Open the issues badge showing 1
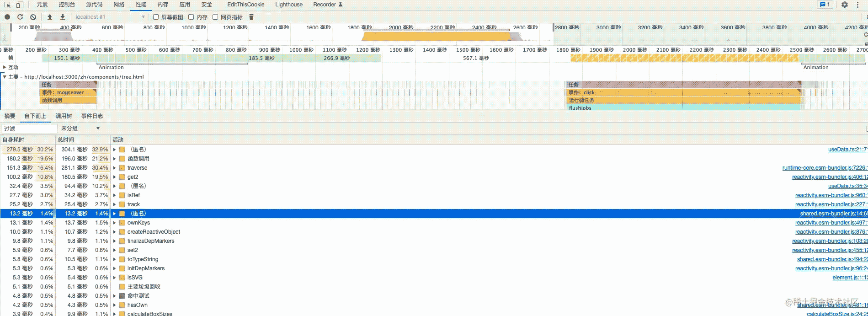Image resolution: width=868 pixels, height=316 pixels. click(x=825, y=5)
